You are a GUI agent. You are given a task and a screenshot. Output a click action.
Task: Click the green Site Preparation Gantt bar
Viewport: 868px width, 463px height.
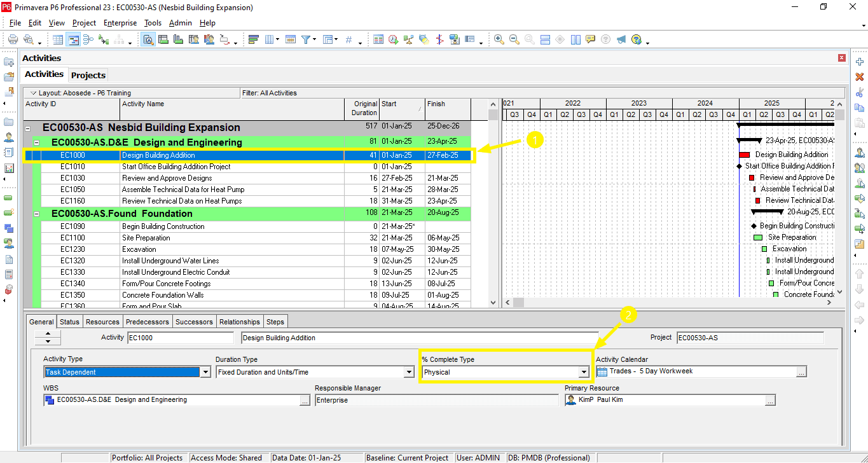tap(758, 238)
